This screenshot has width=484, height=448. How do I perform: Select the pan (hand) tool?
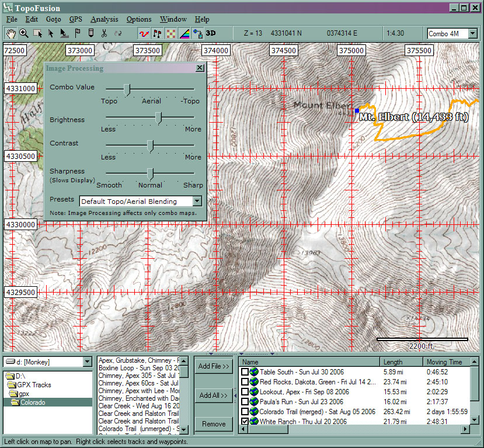pyautogui.click(x=11, y=33)
